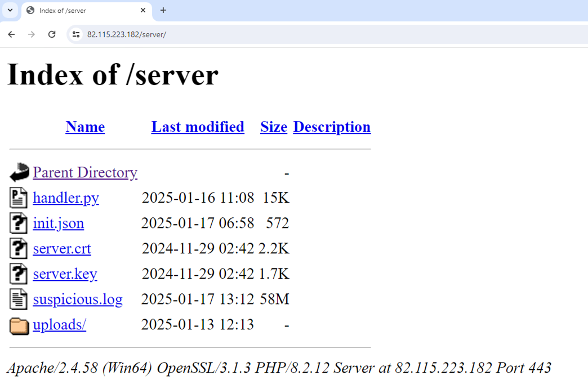Screen dimensions: 588x380
Task: Click the init.json unknown file icon
Action: [19, 223]
